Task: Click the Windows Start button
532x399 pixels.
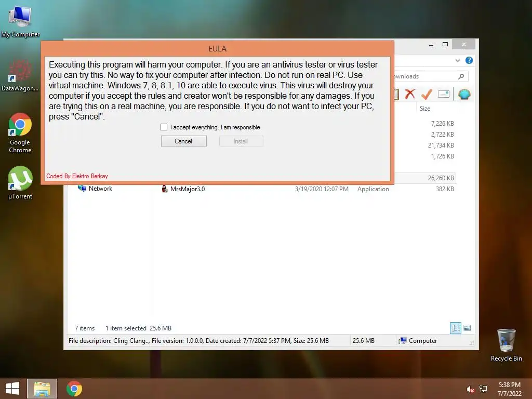Action: [x=12, y=389]
